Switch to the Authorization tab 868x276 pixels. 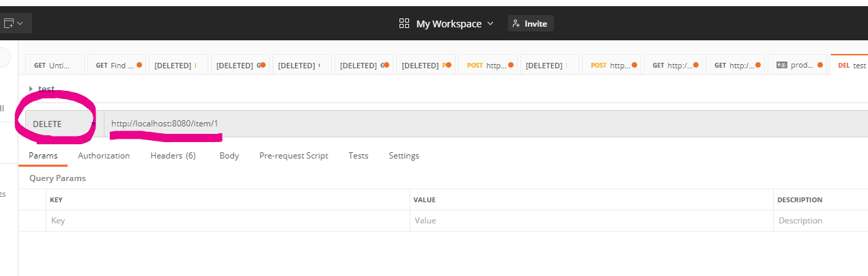(x=104, y=156)
